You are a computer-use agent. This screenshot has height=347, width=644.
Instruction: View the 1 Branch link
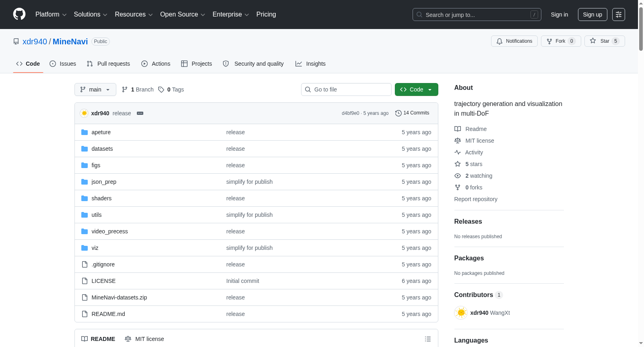click(x=138, y=89)
